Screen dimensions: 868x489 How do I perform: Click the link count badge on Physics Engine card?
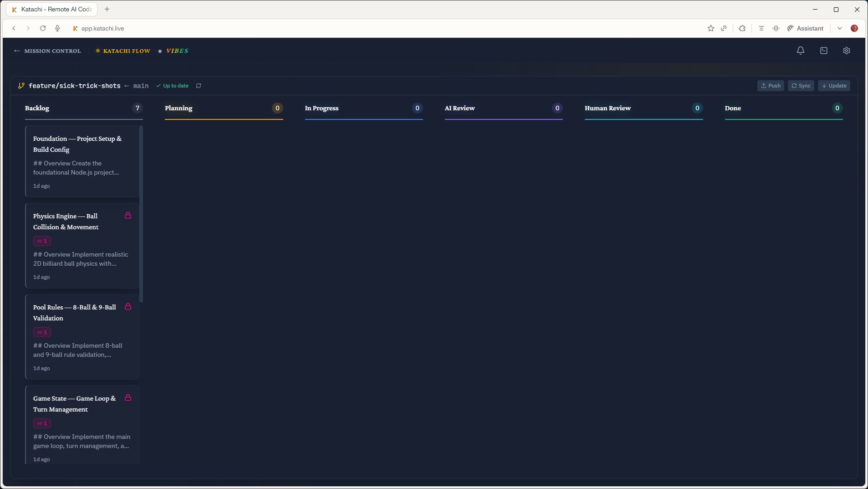[42, 241]
